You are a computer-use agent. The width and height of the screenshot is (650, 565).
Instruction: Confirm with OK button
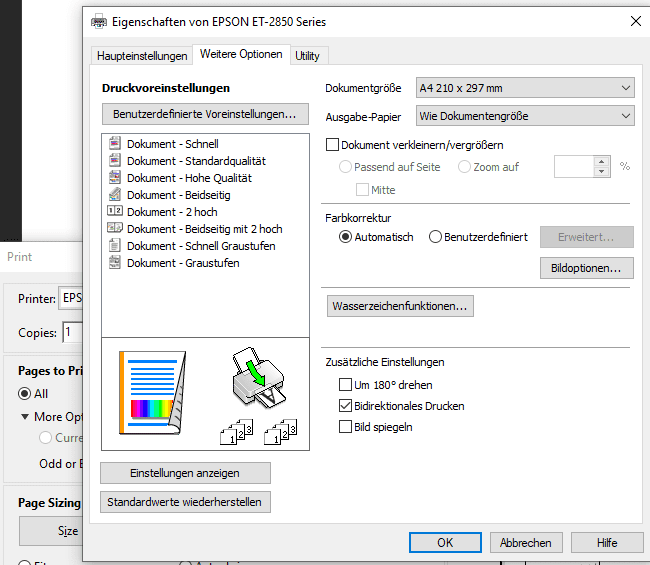pos(445,543)
